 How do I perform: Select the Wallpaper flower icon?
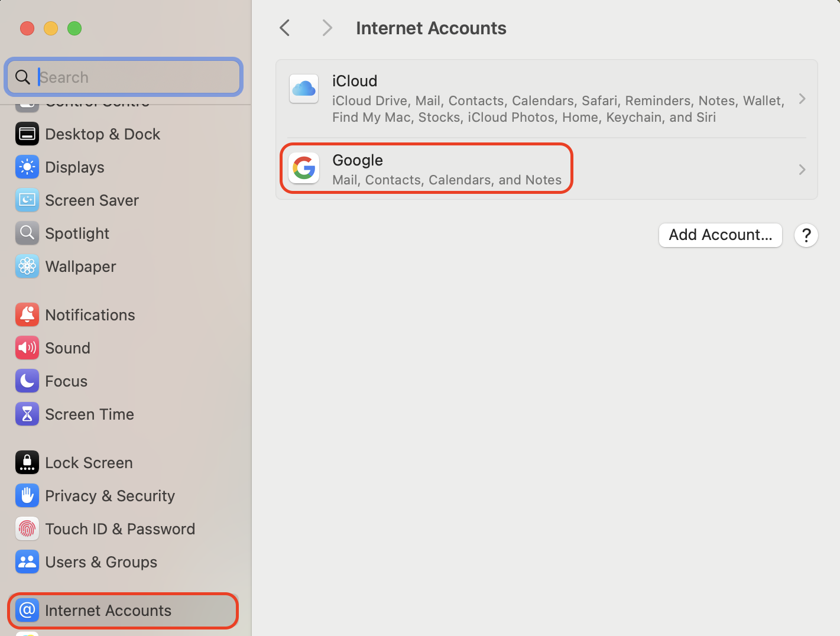pos(27,266)
